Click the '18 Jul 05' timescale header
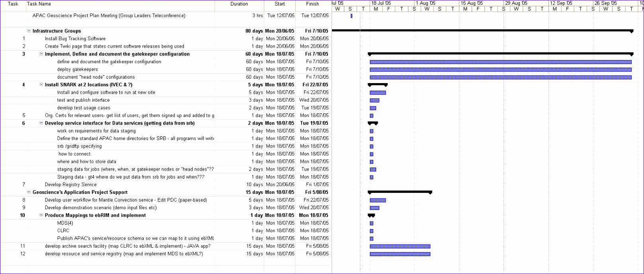Screen dimensions: 644x274 pos(381,3)
